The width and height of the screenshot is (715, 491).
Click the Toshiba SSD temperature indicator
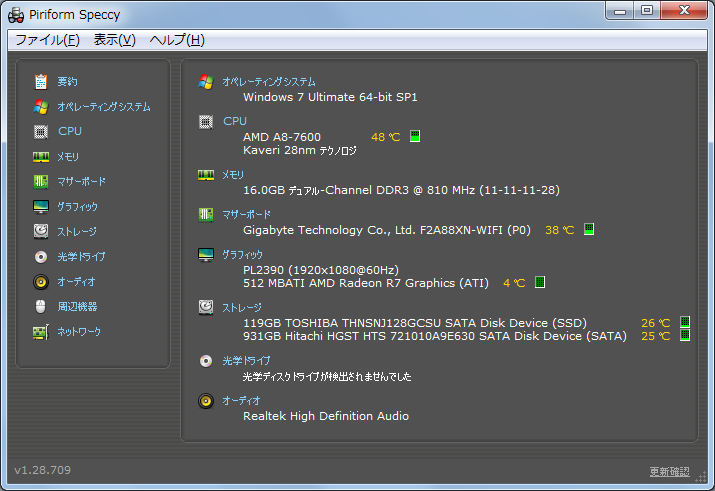(x=685, y=323)
